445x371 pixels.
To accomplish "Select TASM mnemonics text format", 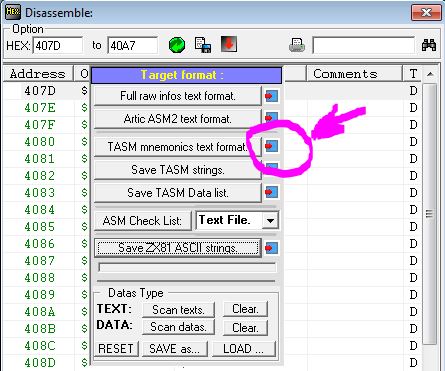I will tap(178, 147).
